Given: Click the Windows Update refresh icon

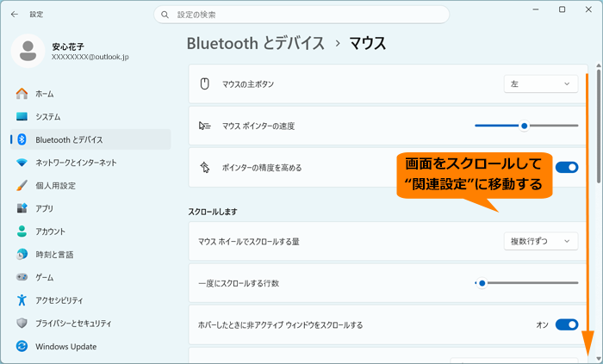Looking at the screenshot, I should click(x=22, y=346).
